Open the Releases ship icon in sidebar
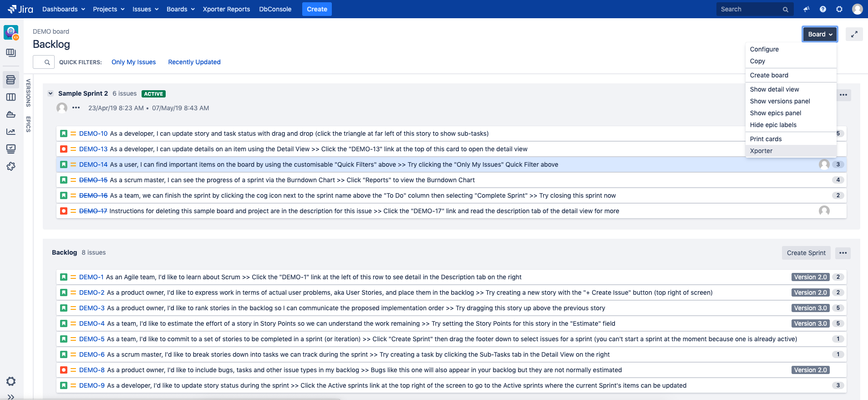Screen dimensions: 868x400 pos(11,114)
